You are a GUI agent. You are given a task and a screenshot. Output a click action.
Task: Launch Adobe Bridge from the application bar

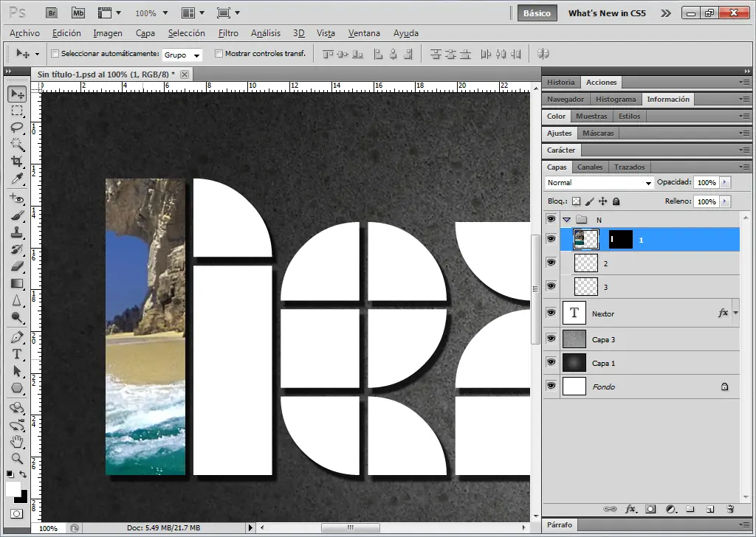coord(52,13)
